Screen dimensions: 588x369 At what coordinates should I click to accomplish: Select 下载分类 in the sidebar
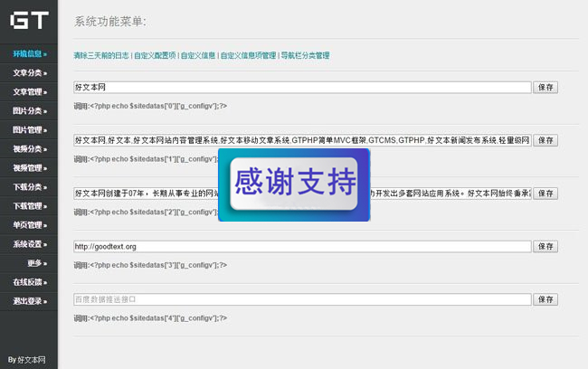coord(30,186)
